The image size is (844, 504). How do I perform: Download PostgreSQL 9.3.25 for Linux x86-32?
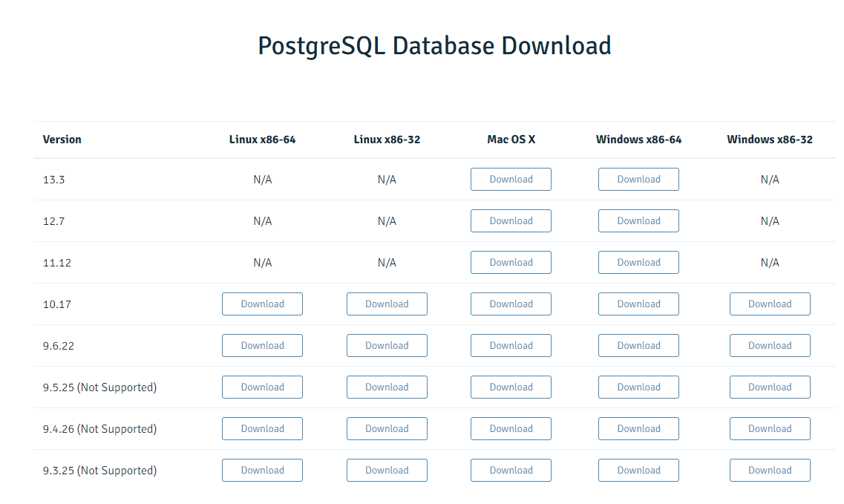pyautogui.click(x=387, y=470)
